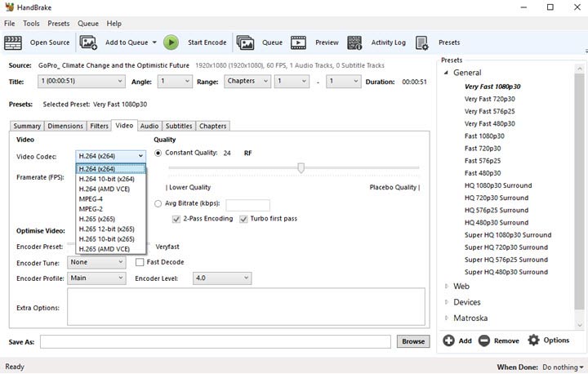Open the Activity Log icon
Screen dimensions: 588x374
pos(354,42)
